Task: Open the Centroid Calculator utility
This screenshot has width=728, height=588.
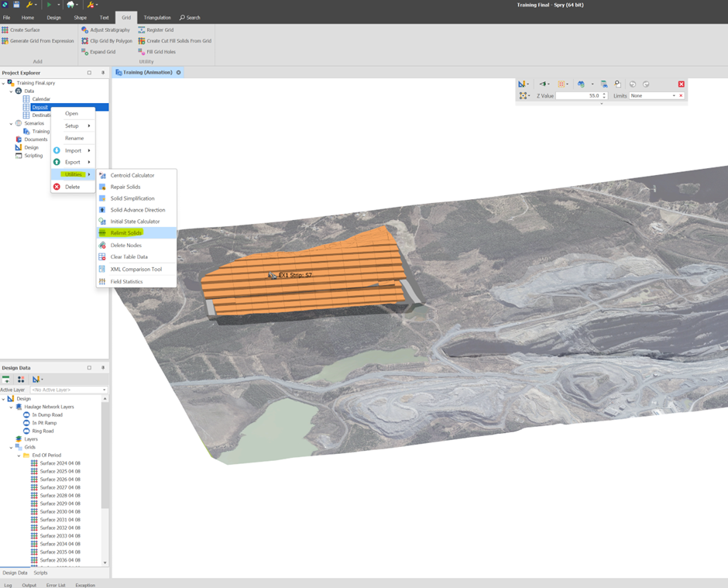Action: [132, 175]
